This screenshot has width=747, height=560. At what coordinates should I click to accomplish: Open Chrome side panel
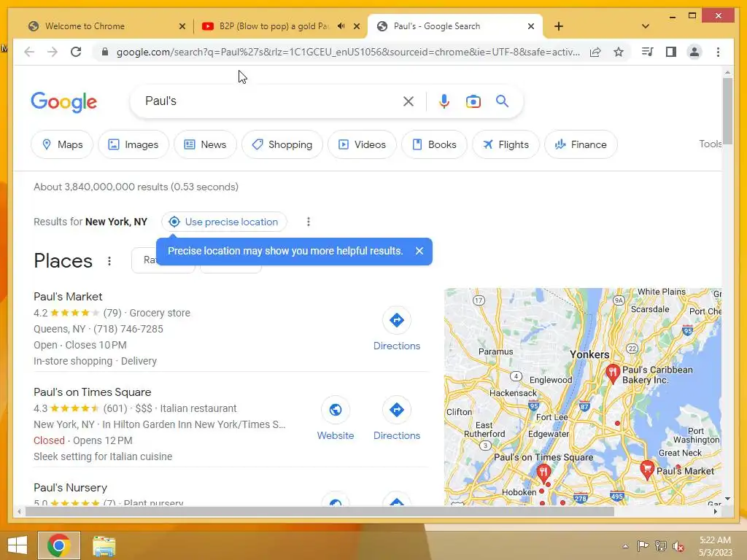pos(671,52)
